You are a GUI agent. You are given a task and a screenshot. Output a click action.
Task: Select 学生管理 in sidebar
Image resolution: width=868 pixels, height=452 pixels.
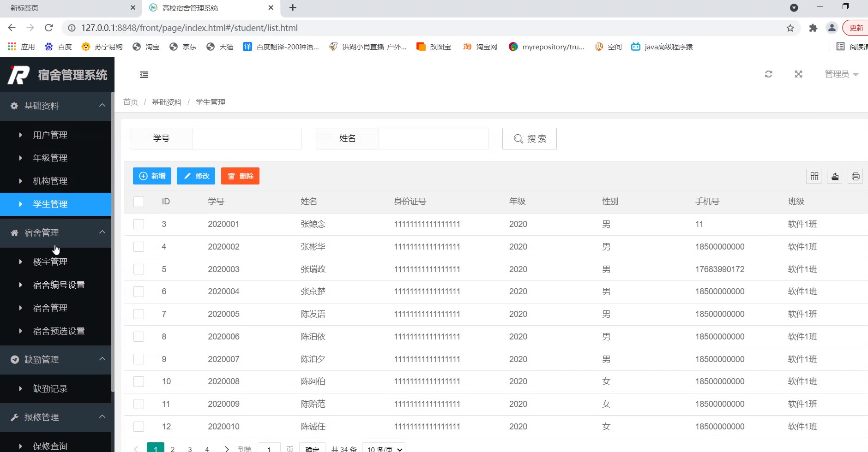tap(55, 204)
